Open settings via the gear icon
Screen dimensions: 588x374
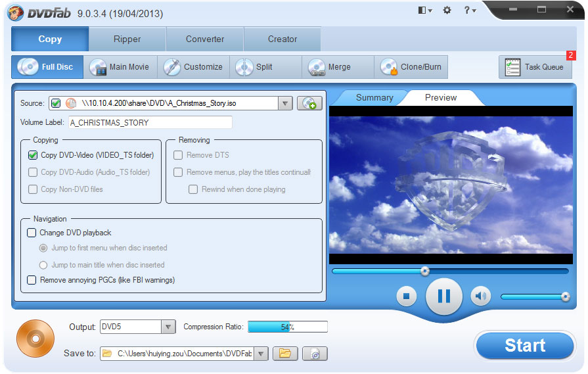pos(447,10)
